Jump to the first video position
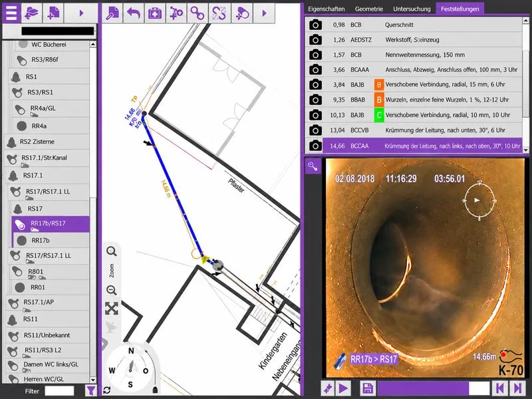 pyautogui.click(x=500, y=388)
